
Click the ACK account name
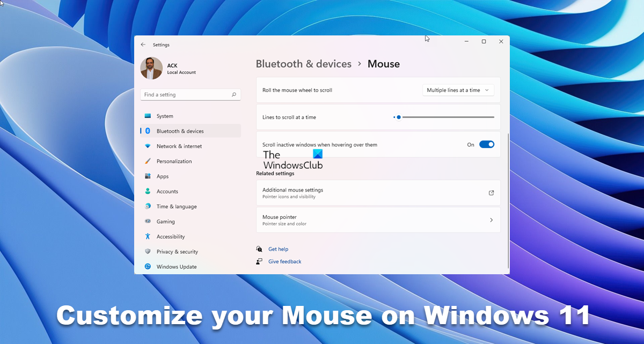tap(172, 65)
